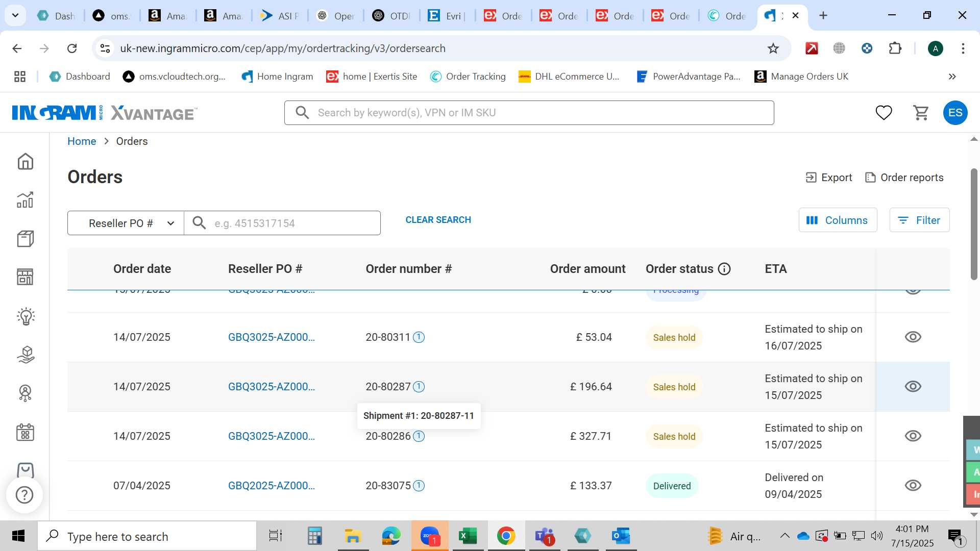The height and width of the screenshot is (551, 980).
Task: Open the Columns selector
Action: click(838, 220)
